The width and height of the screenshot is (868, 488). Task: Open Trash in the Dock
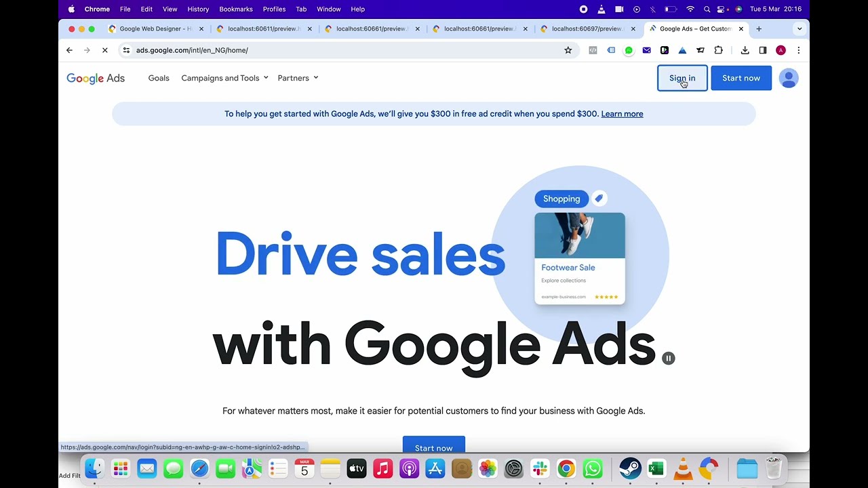774,468
